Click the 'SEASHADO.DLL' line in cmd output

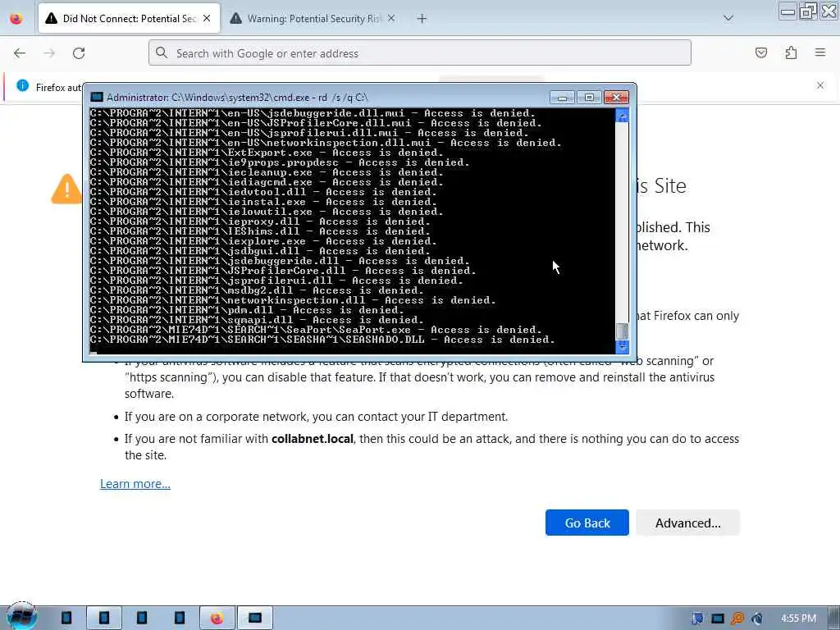pyautogui.click(x=322, y=340)
